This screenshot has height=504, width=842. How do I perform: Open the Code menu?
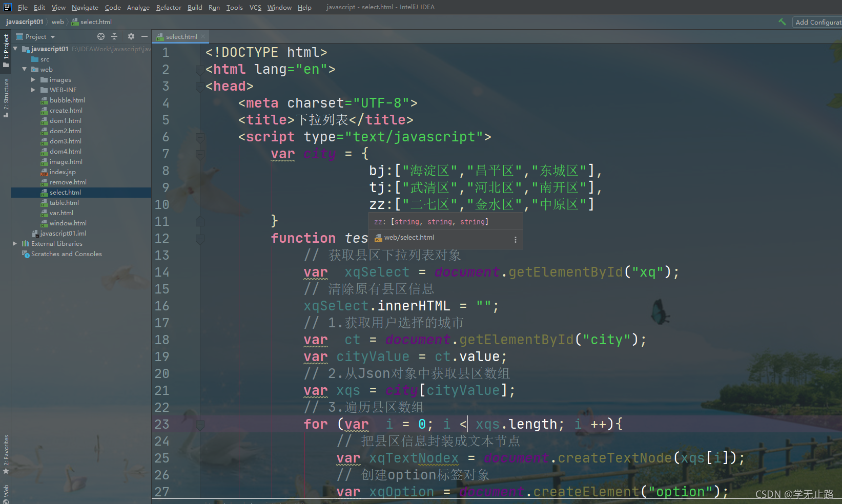tap(113, 7)
